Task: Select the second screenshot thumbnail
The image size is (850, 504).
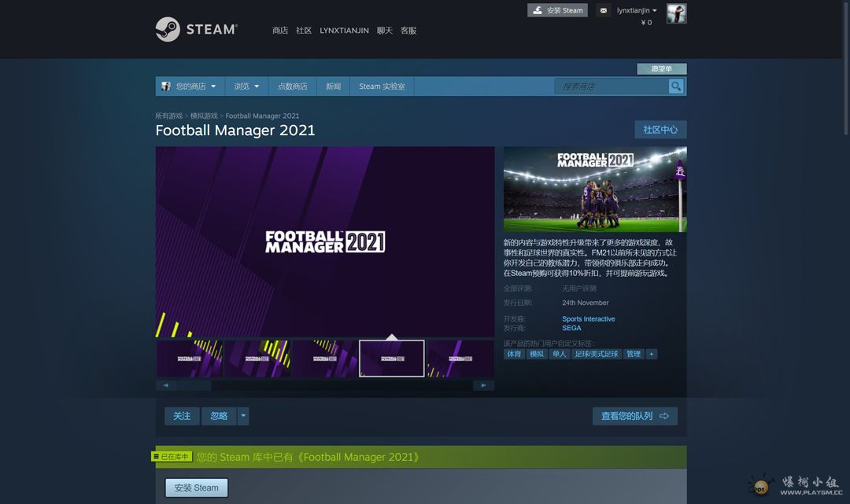Action: 257,359
